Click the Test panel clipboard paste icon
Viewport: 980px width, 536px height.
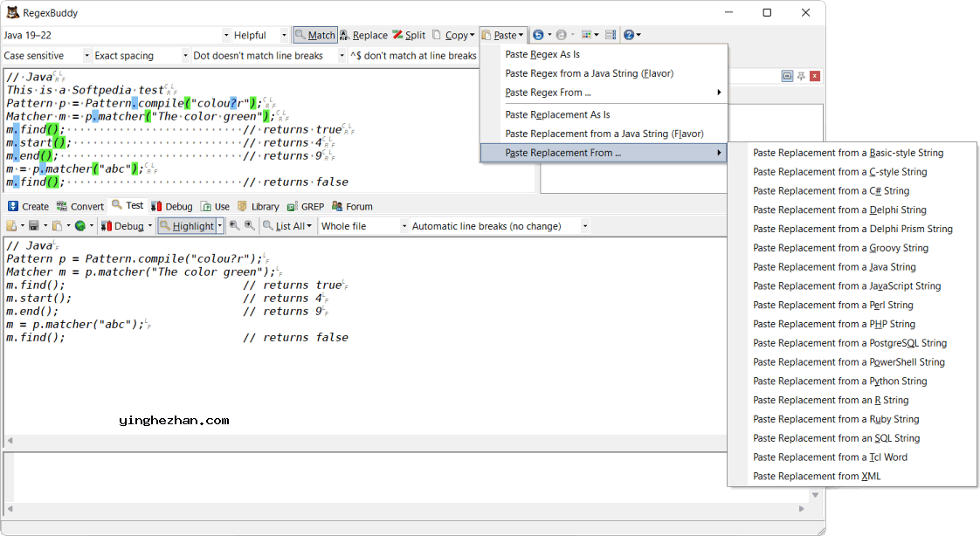pyautogui.click(x=57, y=226)
